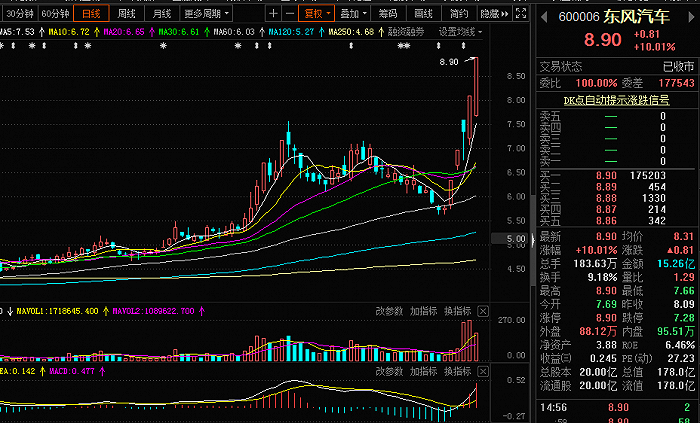Toggle 隐藏 to hide the side panel
Image resolution: width=700 pixels, height=423 pixels.
point(494,14)
